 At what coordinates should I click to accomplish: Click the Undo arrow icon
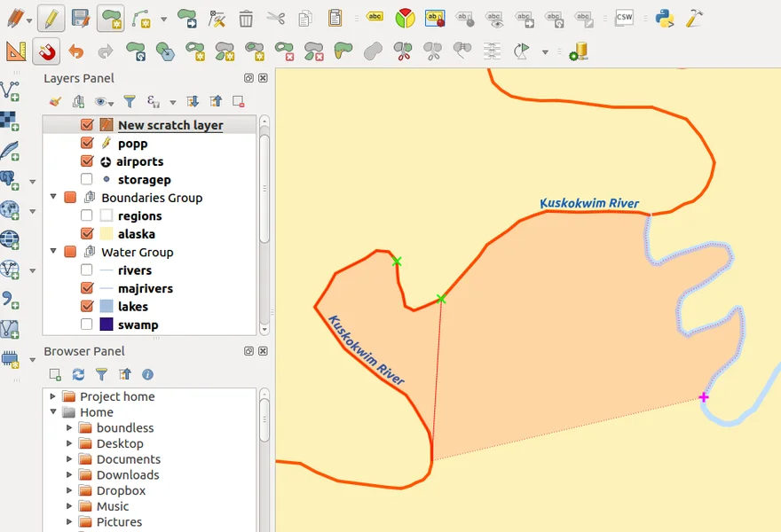(76, 52)
